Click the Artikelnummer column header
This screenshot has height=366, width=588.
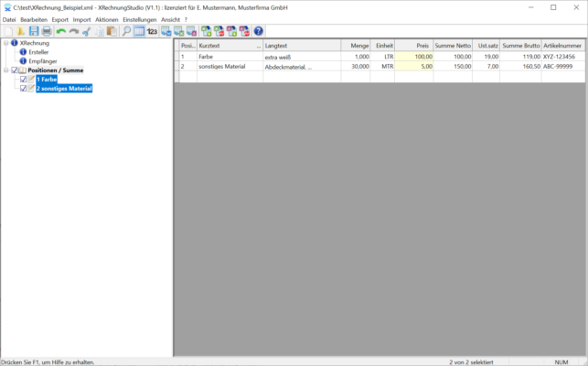click(x=563, y=46)
